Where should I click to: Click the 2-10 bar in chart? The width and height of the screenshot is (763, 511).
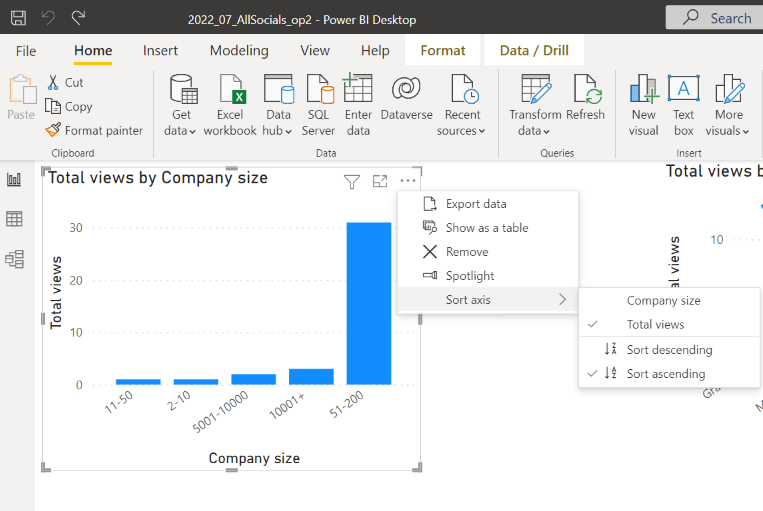[x=196, y=382]
